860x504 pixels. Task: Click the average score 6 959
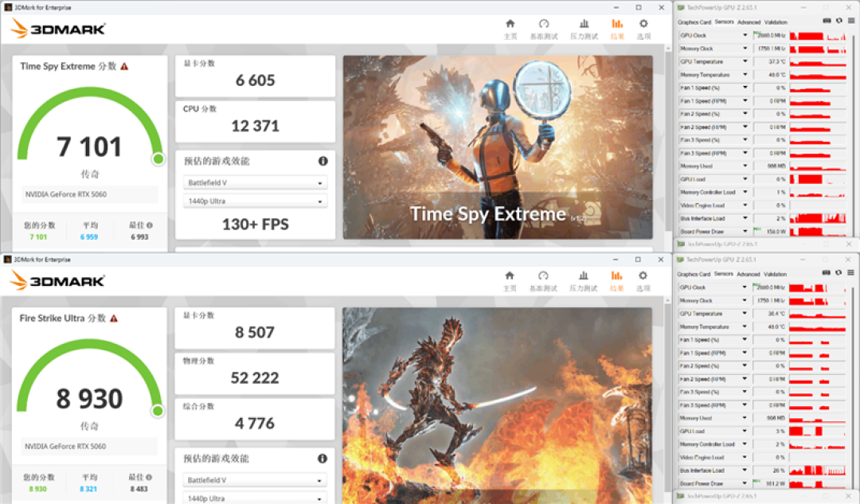pos(89,237)
